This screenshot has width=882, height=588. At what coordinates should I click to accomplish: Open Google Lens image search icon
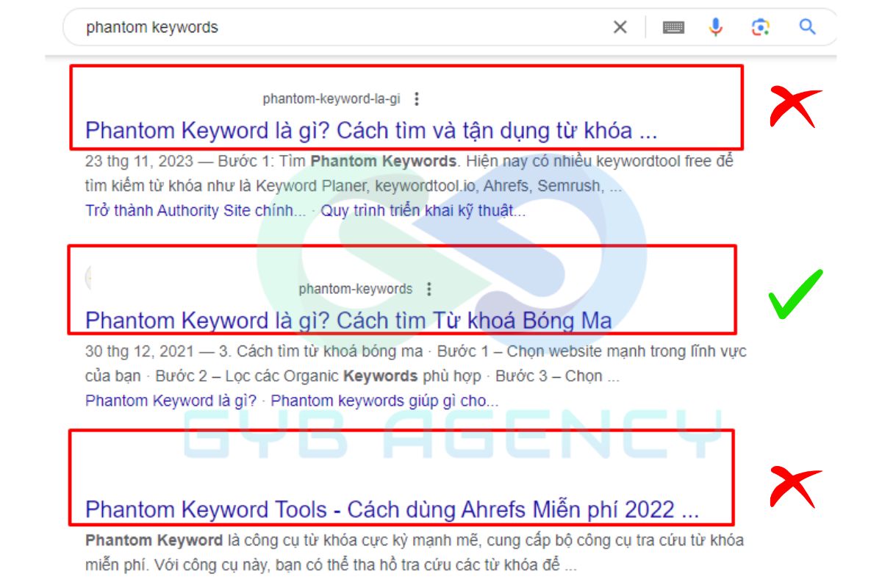[x=760, y=27]
